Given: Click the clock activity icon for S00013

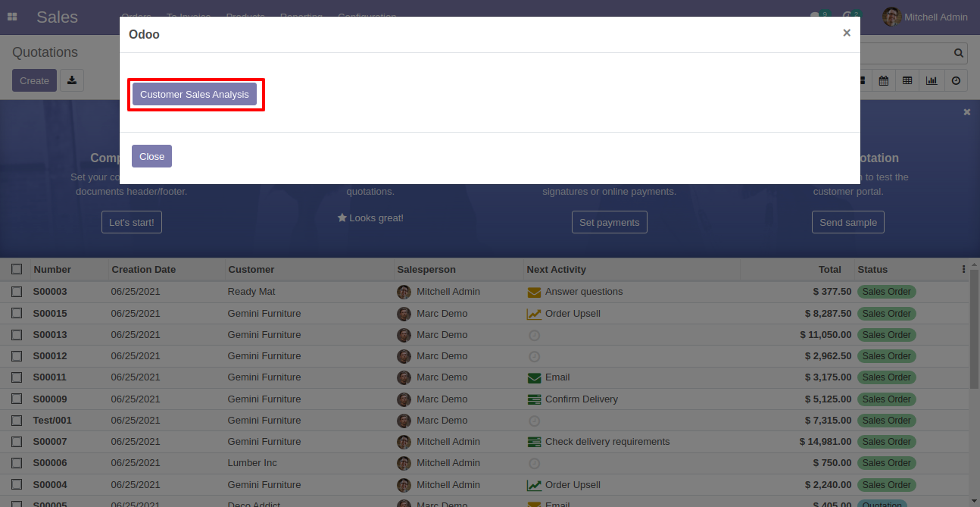Looking at the screenshot, I should point(534,335).
